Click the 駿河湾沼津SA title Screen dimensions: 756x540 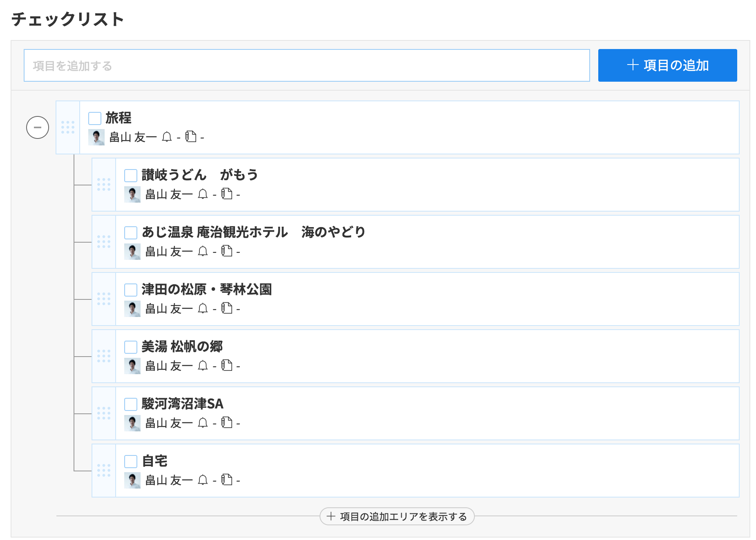[x=183, y=404]
